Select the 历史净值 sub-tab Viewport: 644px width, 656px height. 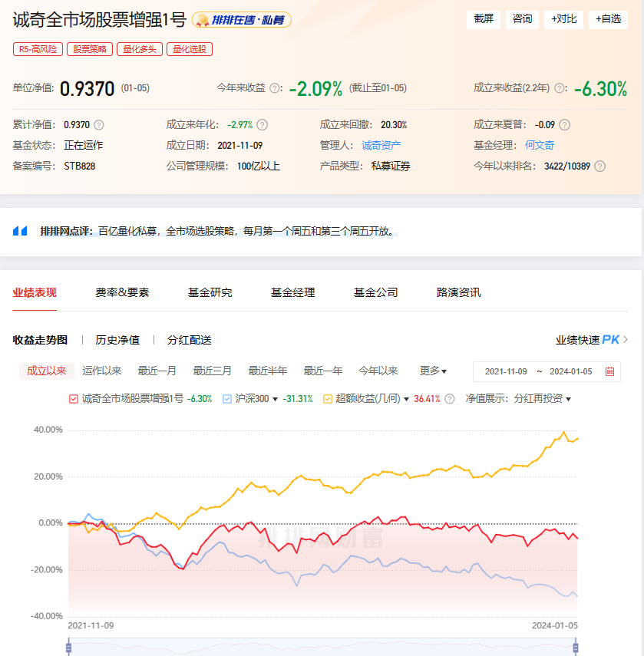pos(117,340)
